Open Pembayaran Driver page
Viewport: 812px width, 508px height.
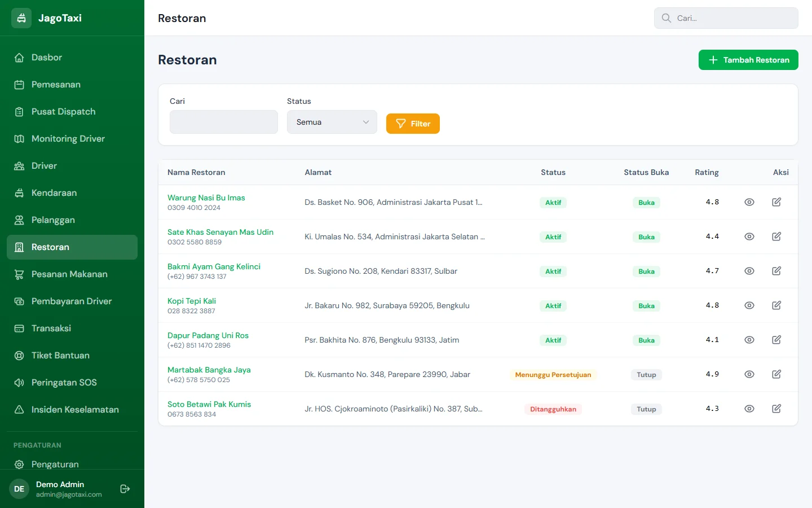point(72,301)
